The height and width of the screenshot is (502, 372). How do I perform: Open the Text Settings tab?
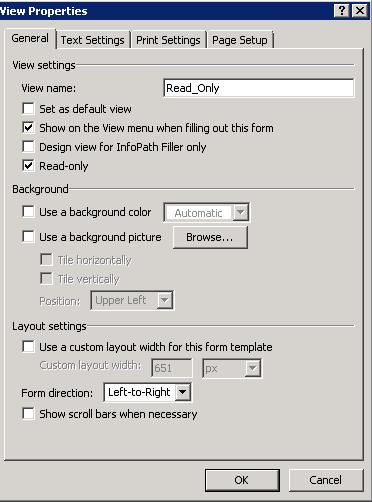click(92, 40)
